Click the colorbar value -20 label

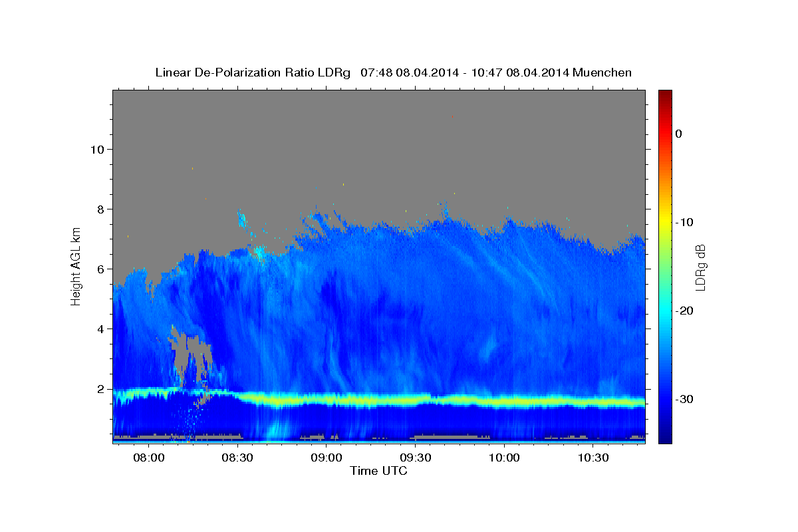[685, 311]
